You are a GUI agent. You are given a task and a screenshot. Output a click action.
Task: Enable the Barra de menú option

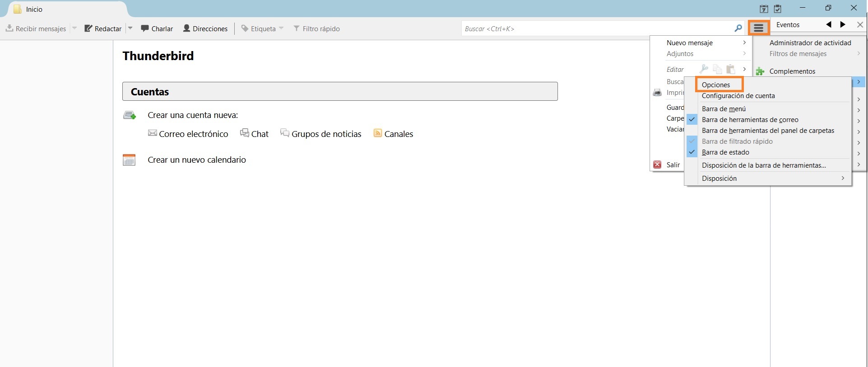point(724,109)
